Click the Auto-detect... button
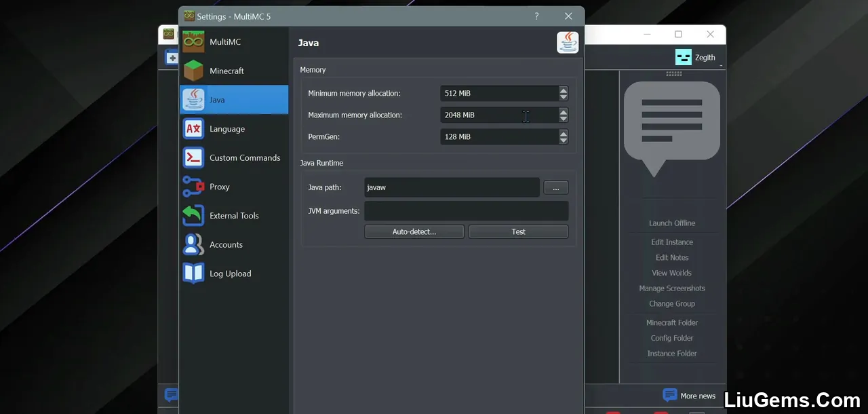The image size is (868, 414). 414,231
